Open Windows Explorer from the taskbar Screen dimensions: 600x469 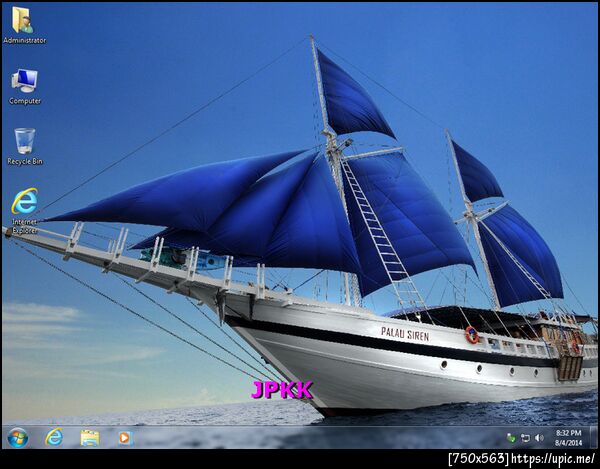[x=90, y=438]
